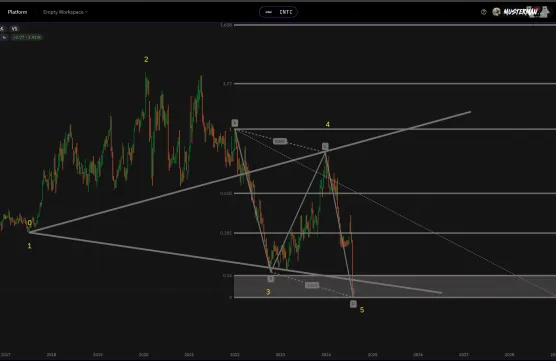Viewport: 556px width, 361px height.
Task: Click the 2022 year on time axis
Action: click(x=234, y=354)
